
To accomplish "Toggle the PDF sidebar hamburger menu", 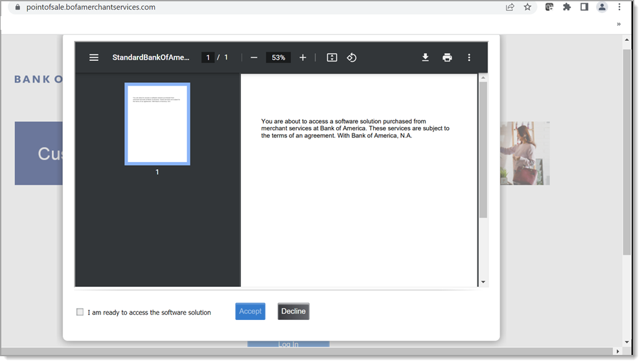I will (x=94, y=58).
